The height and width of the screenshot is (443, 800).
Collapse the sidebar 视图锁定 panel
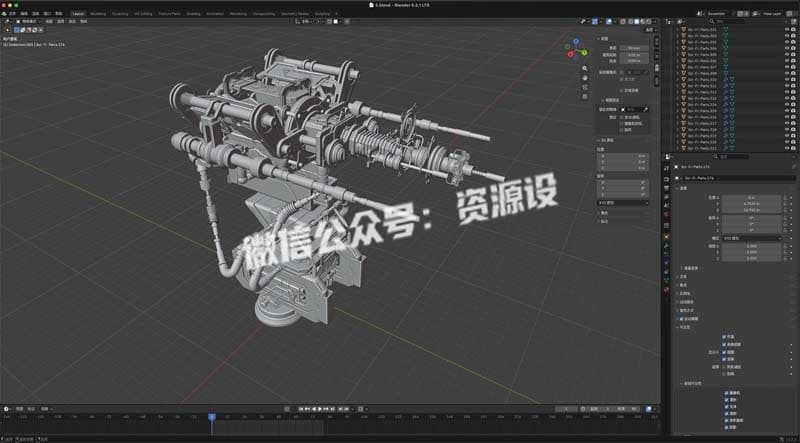(x=611, y=101)
